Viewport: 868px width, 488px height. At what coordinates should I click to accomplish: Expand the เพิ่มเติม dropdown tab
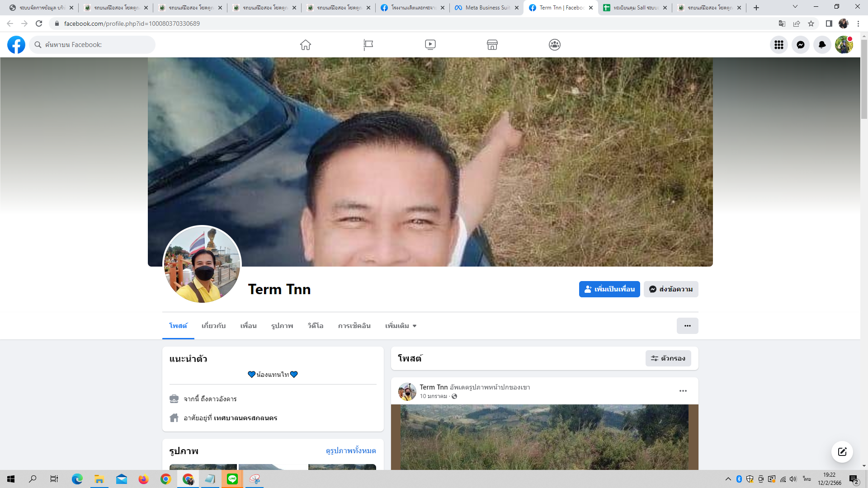point(401,326)
